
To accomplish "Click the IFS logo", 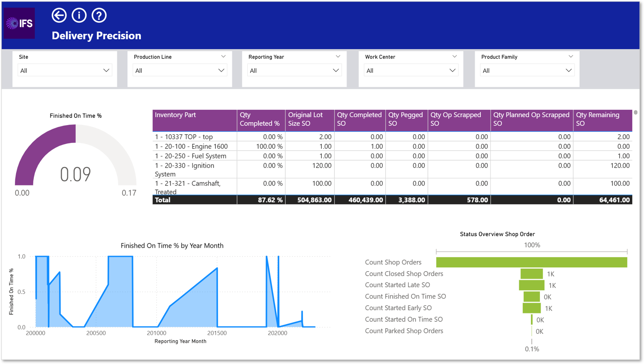I will tap(19, 23).
